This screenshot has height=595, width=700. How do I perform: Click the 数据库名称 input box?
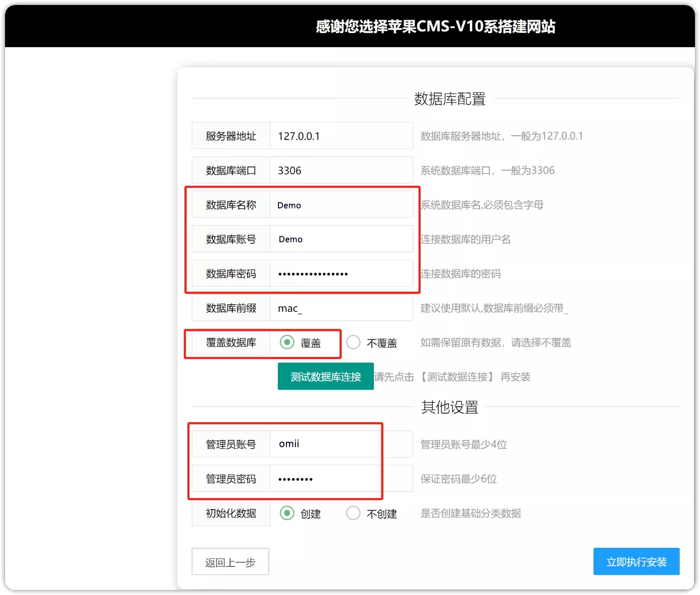(x=341, y=205)
